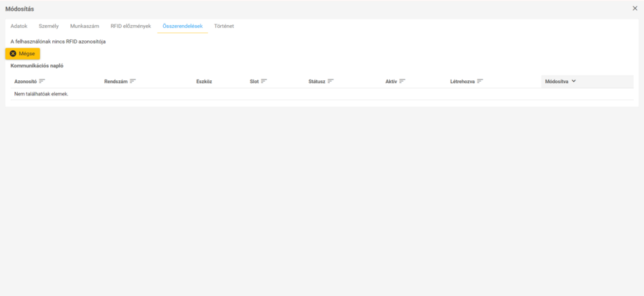Click the Slot column filter icon

264,82
